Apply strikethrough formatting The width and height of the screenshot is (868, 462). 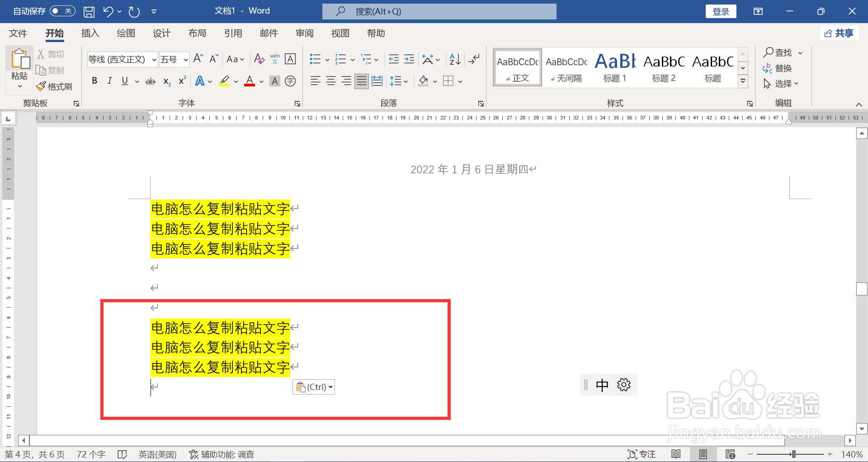tap(151, 81)
